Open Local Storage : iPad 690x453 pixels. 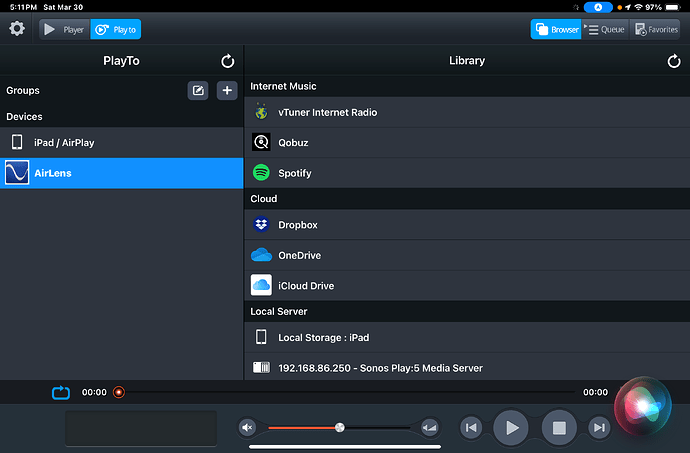tap(467, 338)
